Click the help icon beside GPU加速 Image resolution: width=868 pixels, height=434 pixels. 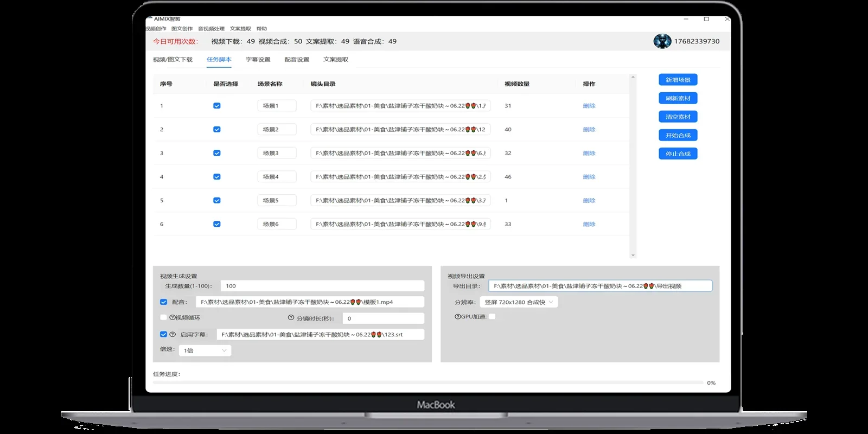(457, 316)
